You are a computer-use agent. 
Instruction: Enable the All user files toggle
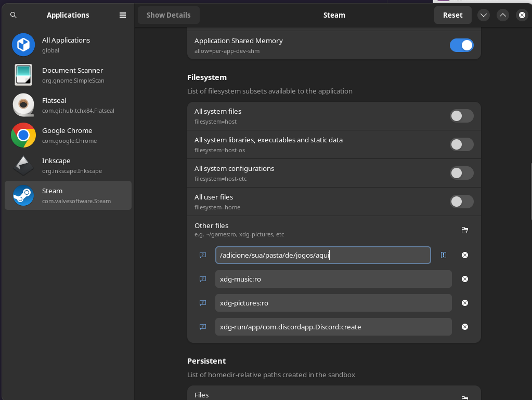click(461, 202)
